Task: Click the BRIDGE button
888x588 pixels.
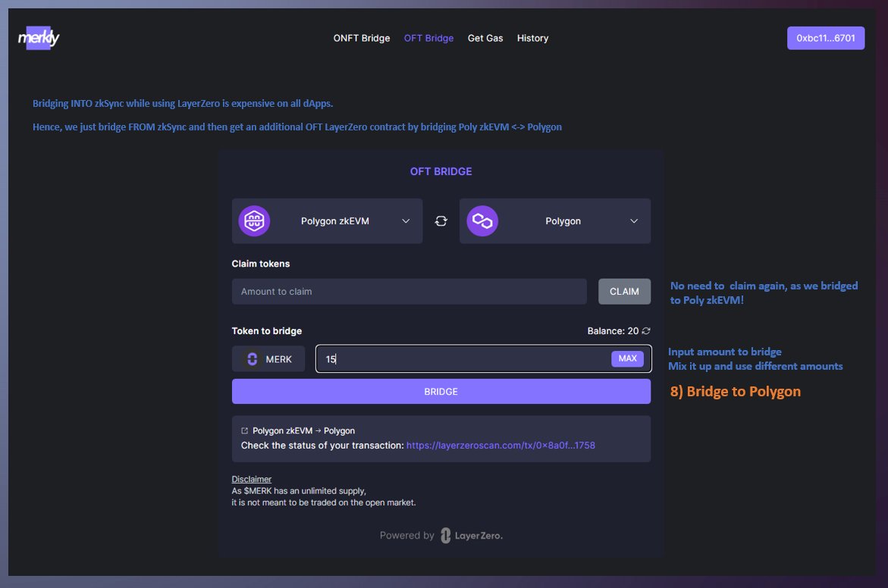Action: tap(441, 392)
